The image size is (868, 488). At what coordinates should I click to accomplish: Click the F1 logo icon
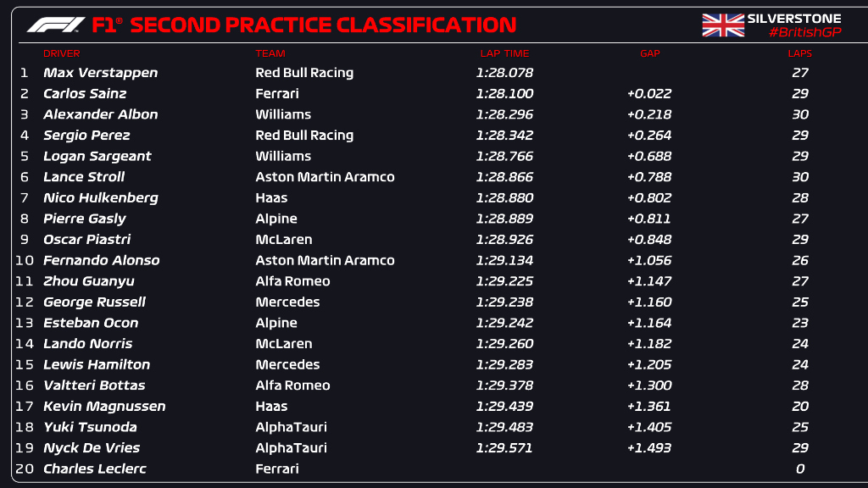click(56, 25)
